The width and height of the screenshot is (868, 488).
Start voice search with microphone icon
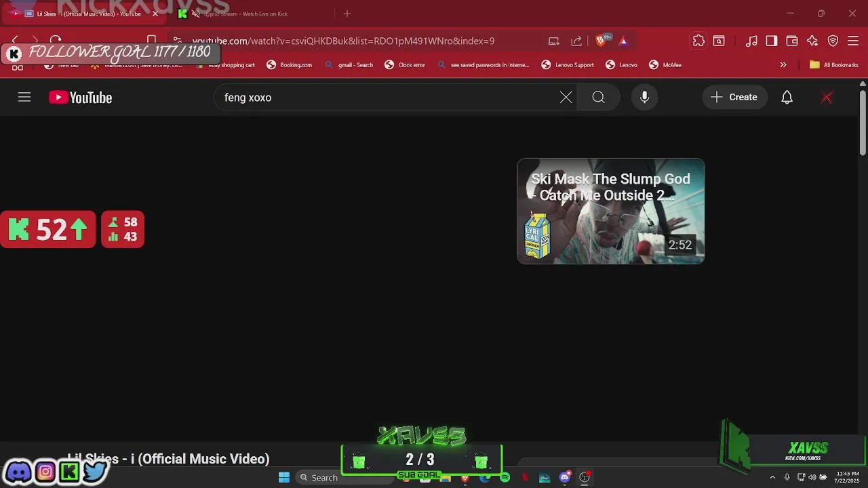point(644,98)
